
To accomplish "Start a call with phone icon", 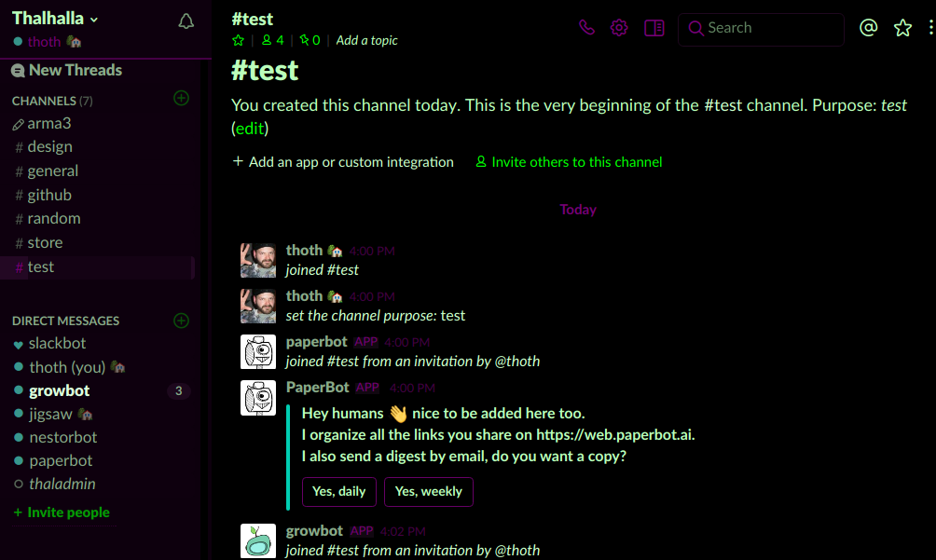I will 586,28.
